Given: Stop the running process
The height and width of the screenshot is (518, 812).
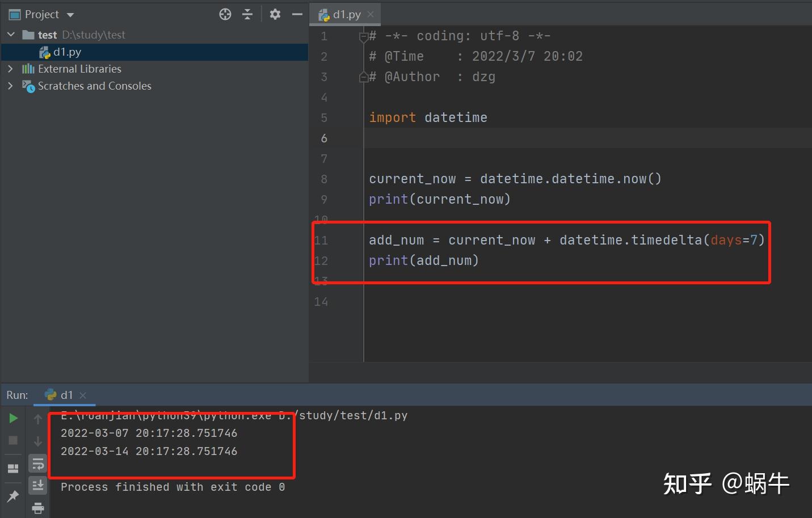Looking at the screenshot, I should [x=13, y=440].
